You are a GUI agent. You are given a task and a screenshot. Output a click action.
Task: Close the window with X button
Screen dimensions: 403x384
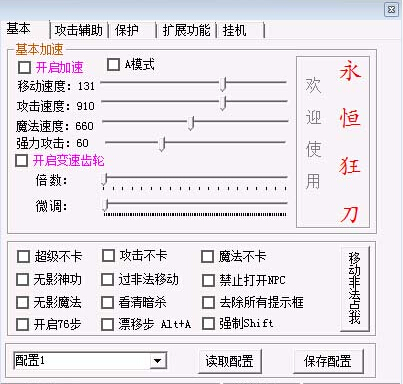click(392, 9)
